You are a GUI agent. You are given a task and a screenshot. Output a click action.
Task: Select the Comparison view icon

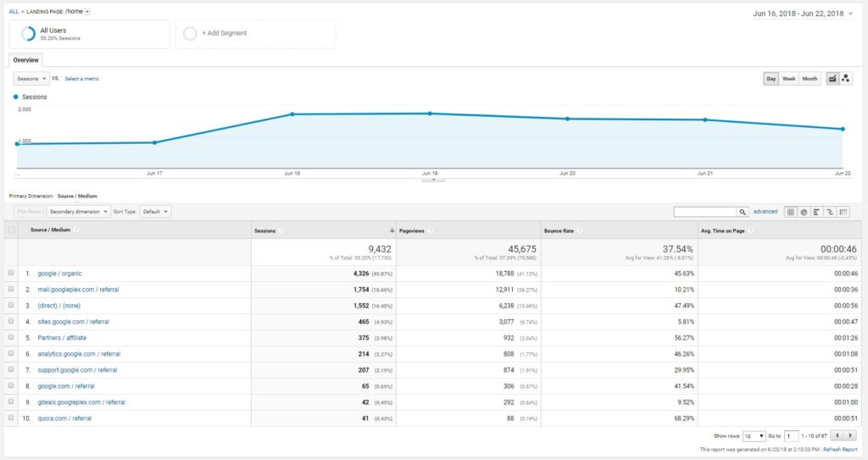(x=830, y=212)
